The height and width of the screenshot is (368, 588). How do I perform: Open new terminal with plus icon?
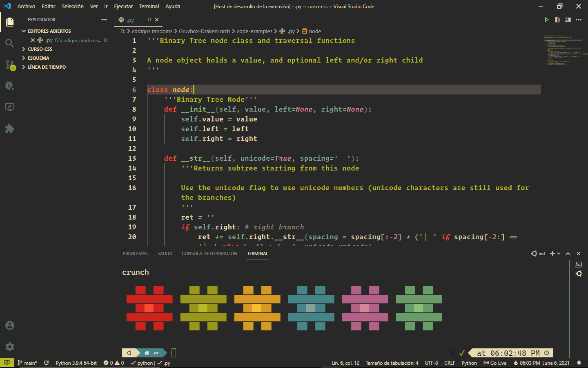pos(552,254)
